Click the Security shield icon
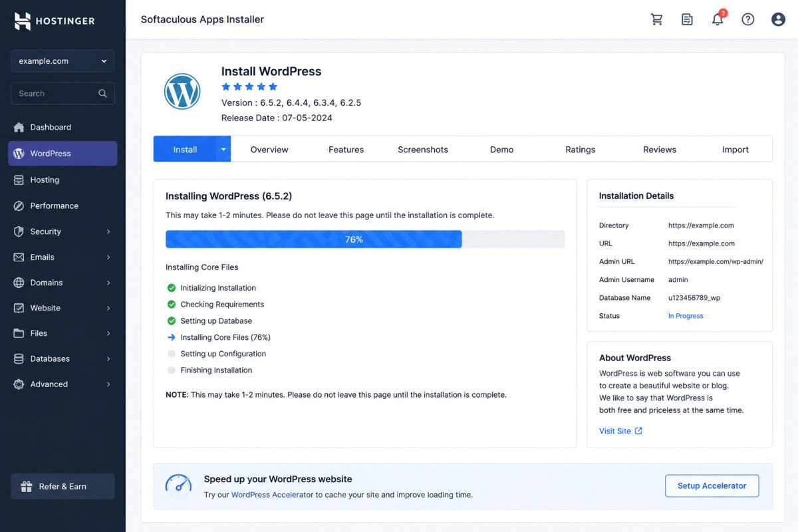Viewport: 798px width, 532px height. pos(19,231)
